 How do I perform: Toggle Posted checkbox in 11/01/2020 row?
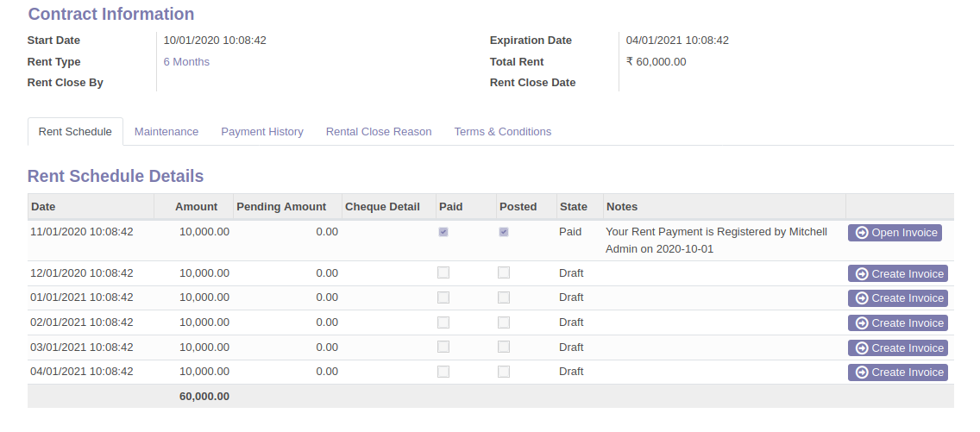pyautogui.click(x=504, y=232)
